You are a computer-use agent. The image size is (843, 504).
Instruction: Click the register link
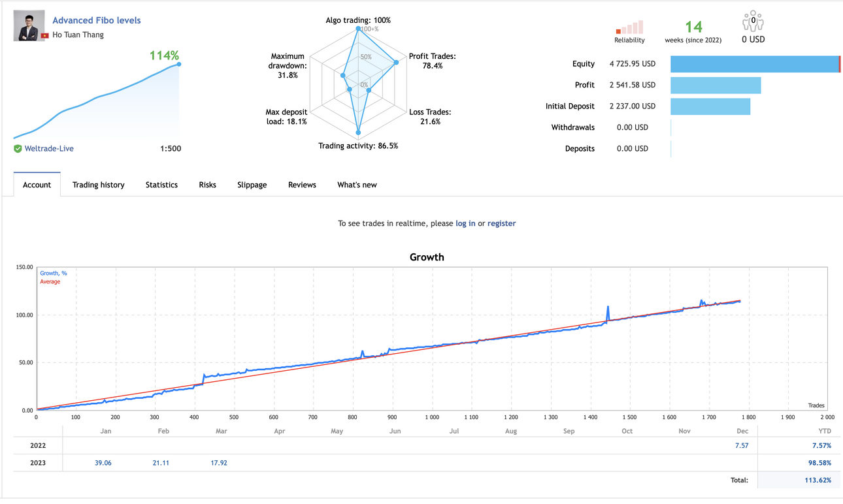(x=501, y=223)
